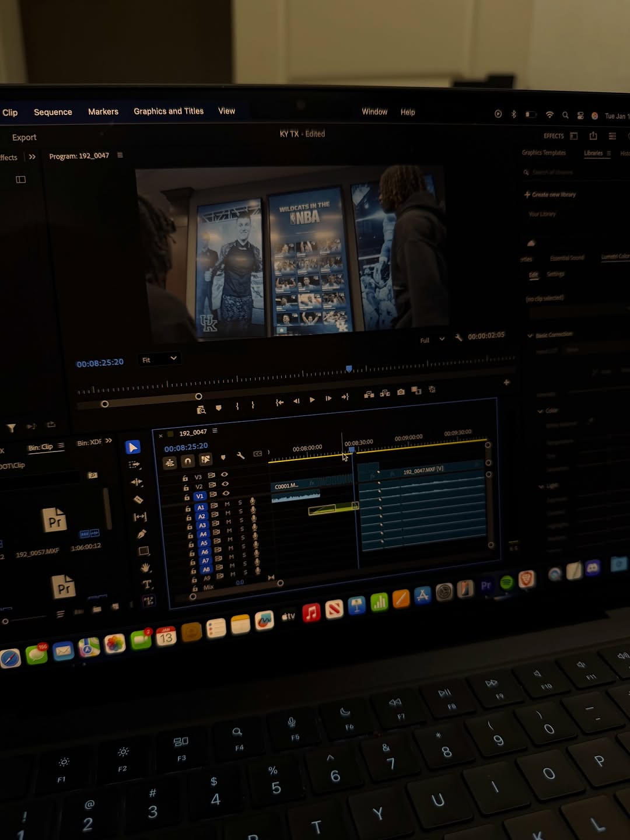The width and height of the screenshot is (630, 840).
Task: Mute audio track A1
Action: pyautogui.click(x=227, y=505)
